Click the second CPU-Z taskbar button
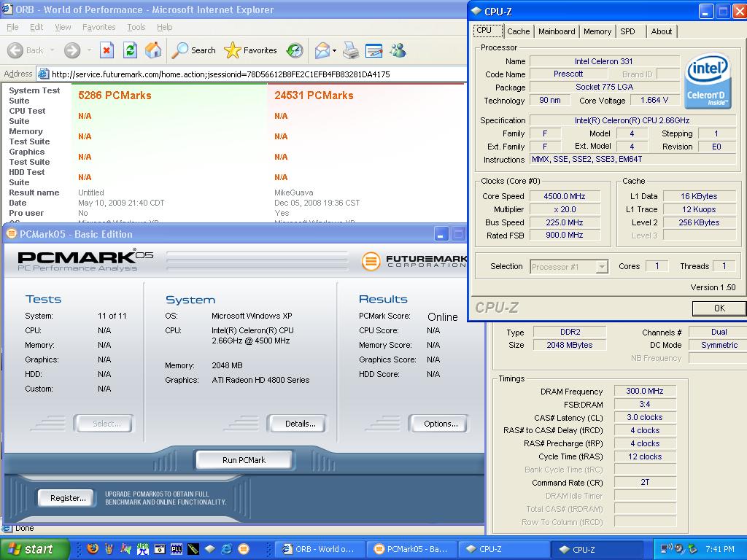 [x=597, y=549]
